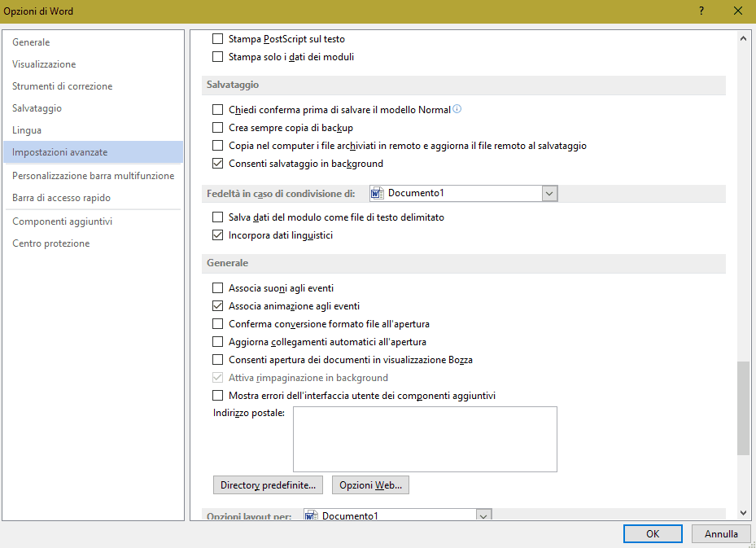Open the Salvataggio category in sidebar
756x548 pixels.
point(37,108)
